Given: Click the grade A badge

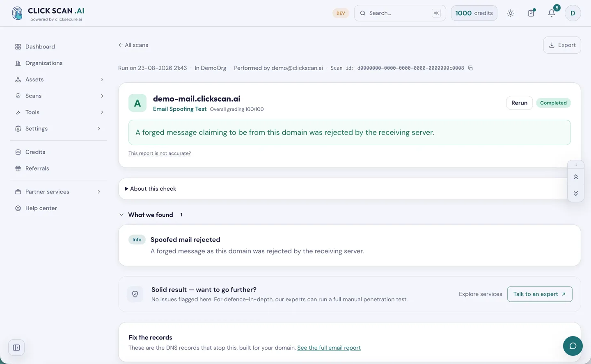Looking at the screenshot, I should coord(137,103).
